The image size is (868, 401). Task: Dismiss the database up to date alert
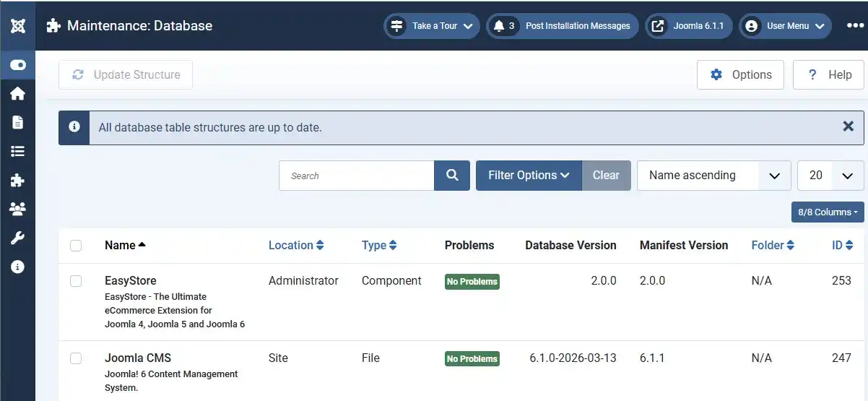pos(849,126)
